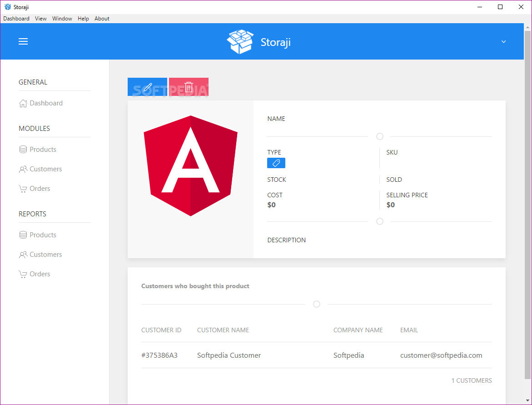Open the Customers module link
Viewport: 532px width, 405px height.
tap(46, 169)
